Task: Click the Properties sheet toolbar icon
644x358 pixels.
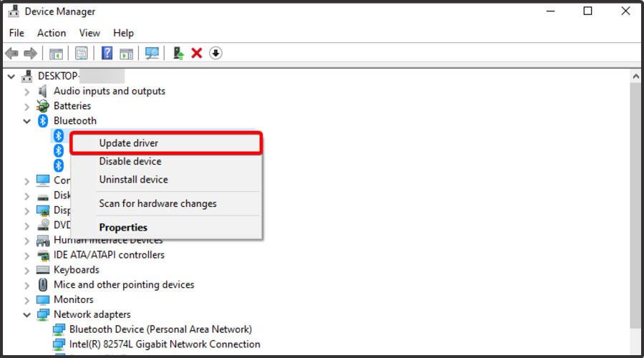Action: 82,53
